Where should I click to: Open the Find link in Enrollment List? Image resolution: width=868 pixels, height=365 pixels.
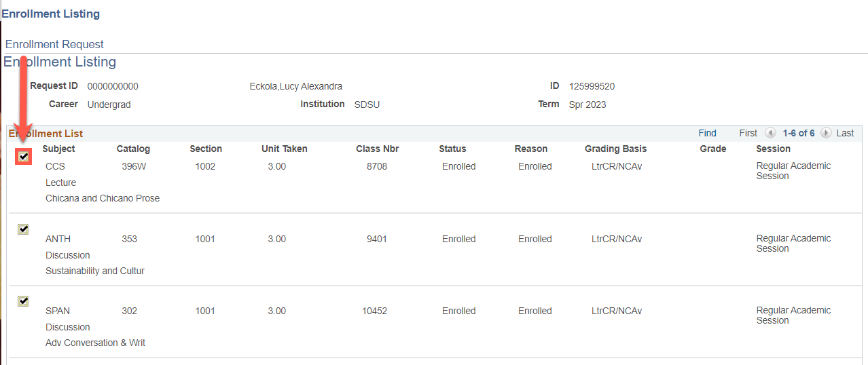click(x=707, y=133)
